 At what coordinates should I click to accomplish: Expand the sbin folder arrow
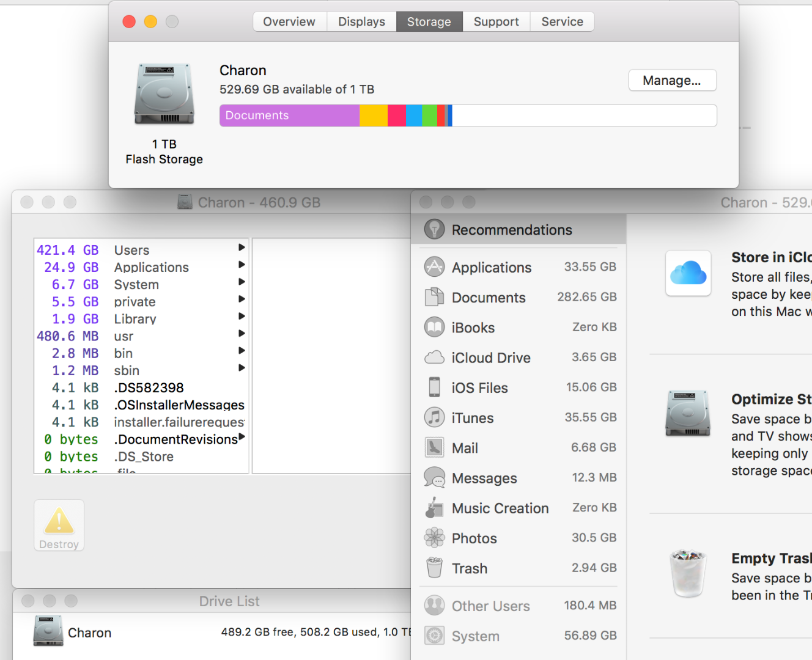pos(242,367)
